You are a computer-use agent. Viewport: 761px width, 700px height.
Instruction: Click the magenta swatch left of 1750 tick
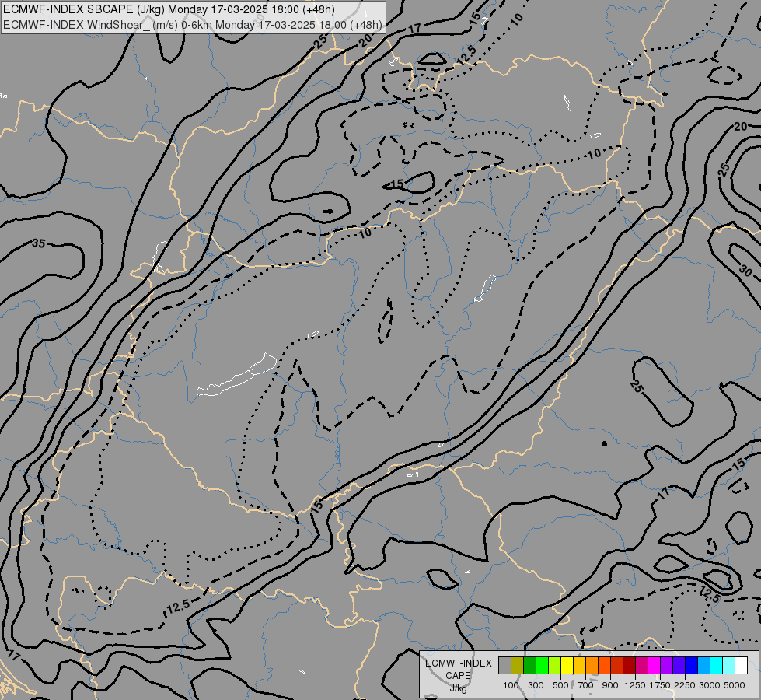(x=655, y=666)
